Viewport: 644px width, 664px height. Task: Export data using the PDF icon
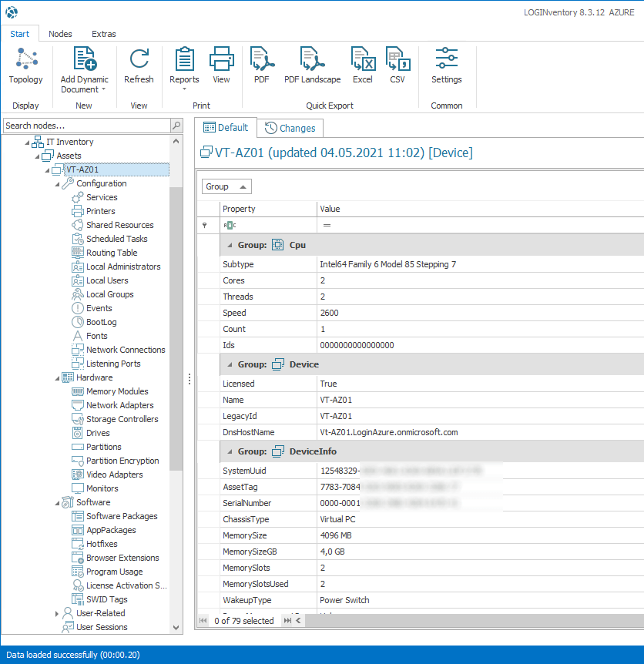click(262, 65)
